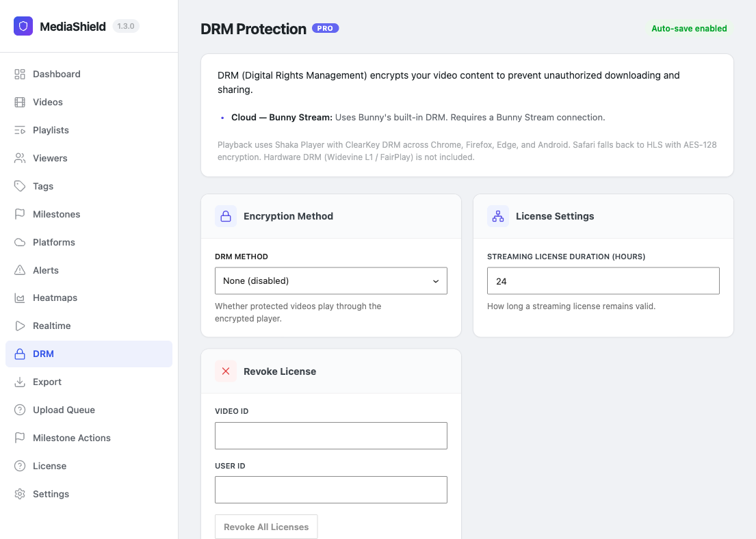
Task: Click the 'Cloud — Bunny Stream:' bold text
Action: (282, 117)
